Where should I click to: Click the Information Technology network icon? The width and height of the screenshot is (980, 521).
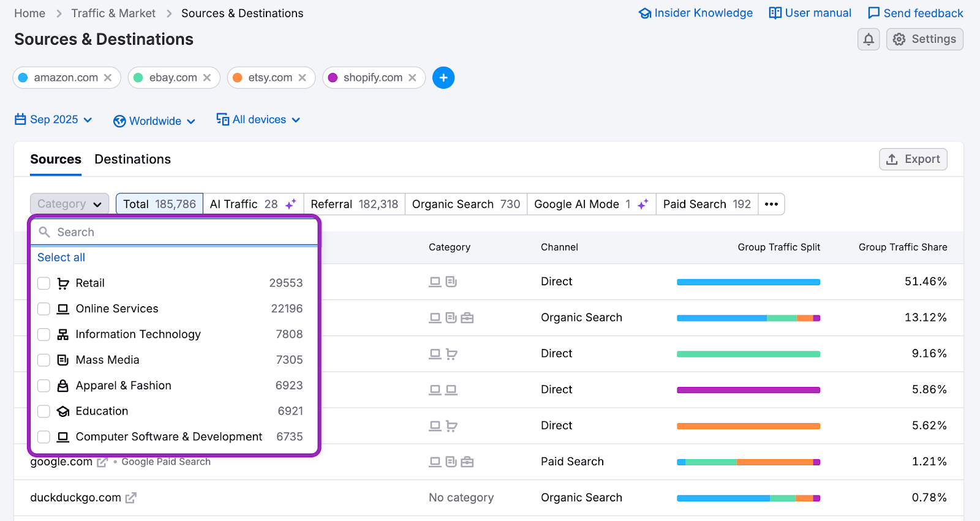tap(63, 334)
